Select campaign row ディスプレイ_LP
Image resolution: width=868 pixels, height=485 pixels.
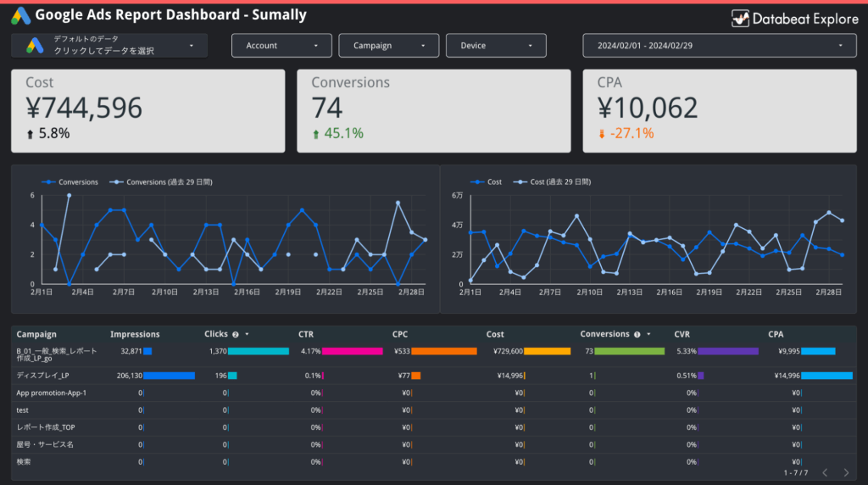[x=434, y=376]
